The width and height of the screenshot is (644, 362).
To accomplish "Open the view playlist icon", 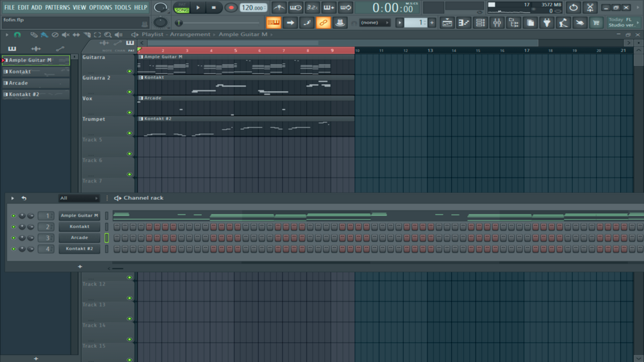I will [447, 22].
